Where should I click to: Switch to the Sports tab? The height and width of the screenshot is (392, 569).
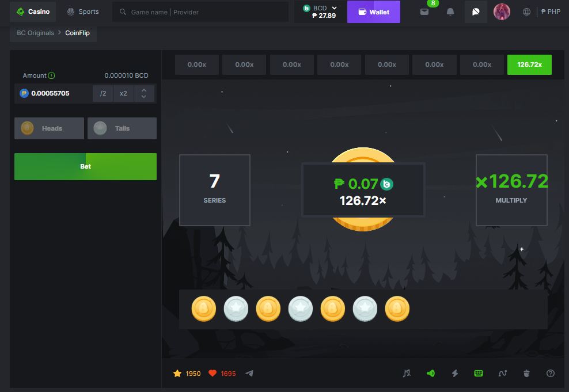point(83,12)
